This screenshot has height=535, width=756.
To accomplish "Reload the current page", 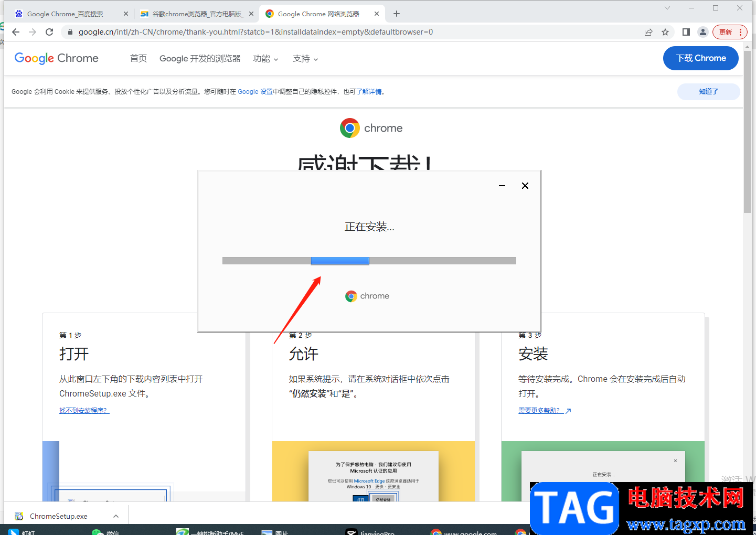I will [49, 32].
